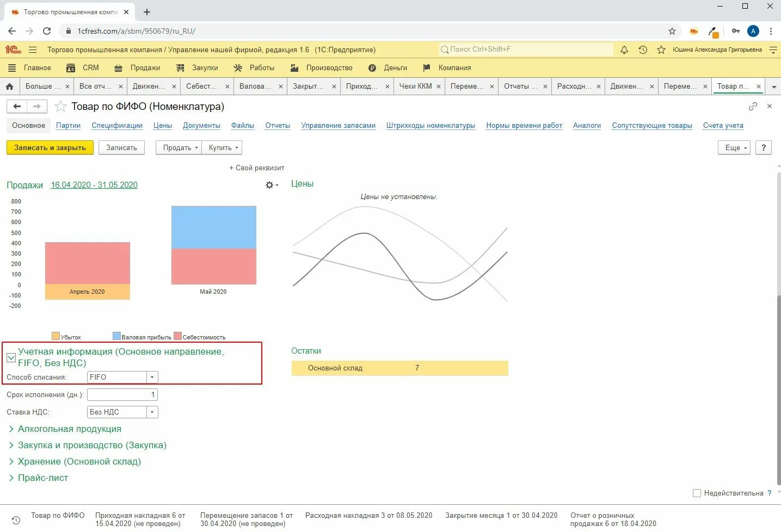This screenshot has height=532, width=781.
Task: Open the sections hamburger menu
Action: 33,50
